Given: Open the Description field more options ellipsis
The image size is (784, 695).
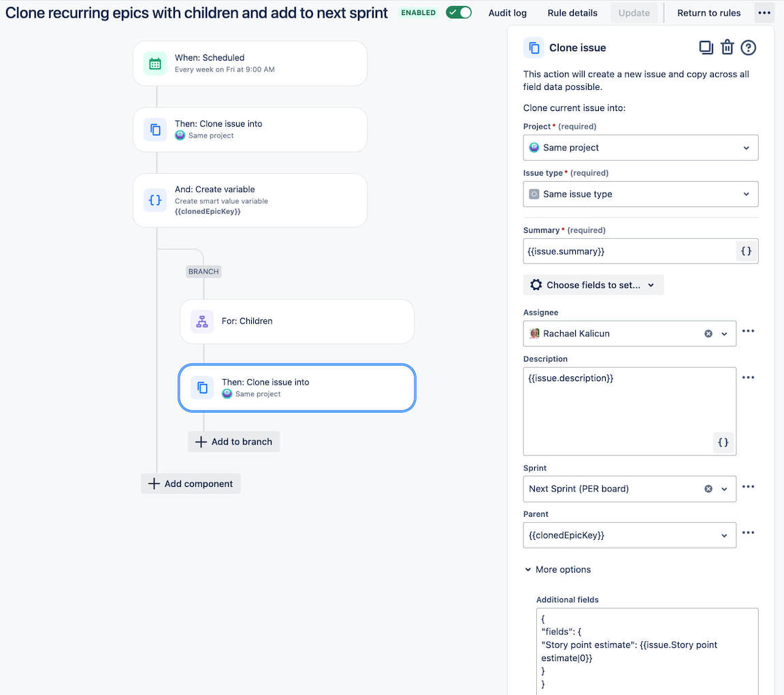Looking at the screenshot, I should pyautogui.click(x=748, y=378).
